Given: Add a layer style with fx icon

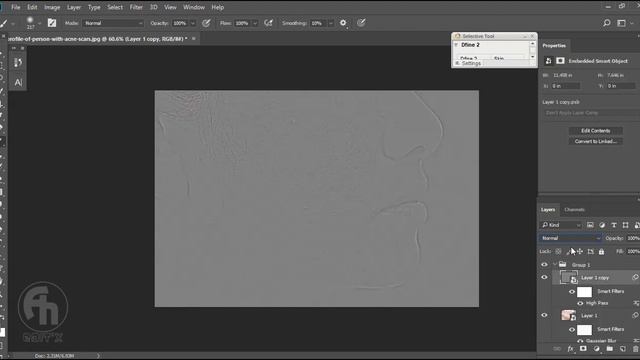Looking at the screenshot, I should [570, 349].
